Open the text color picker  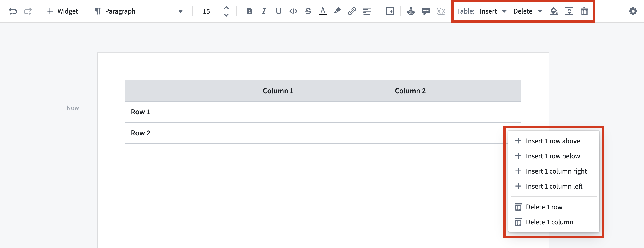[x=323, y=11]
